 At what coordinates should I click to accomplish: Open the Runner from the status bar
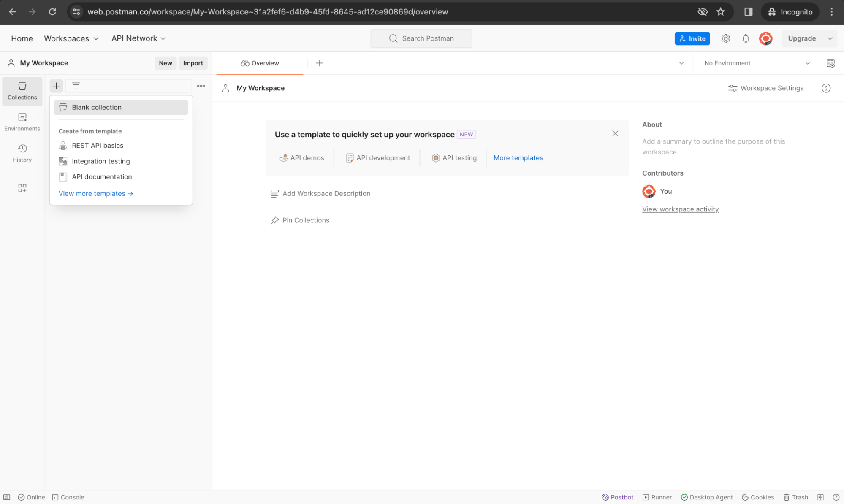coord(657,497)
